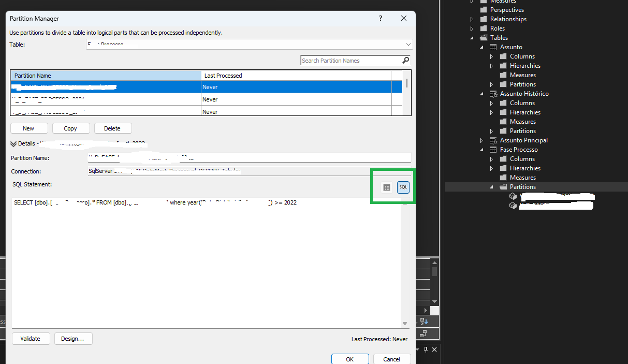Click the Cancel button
This screenshot has height=364, width=628.
point(391,359)
